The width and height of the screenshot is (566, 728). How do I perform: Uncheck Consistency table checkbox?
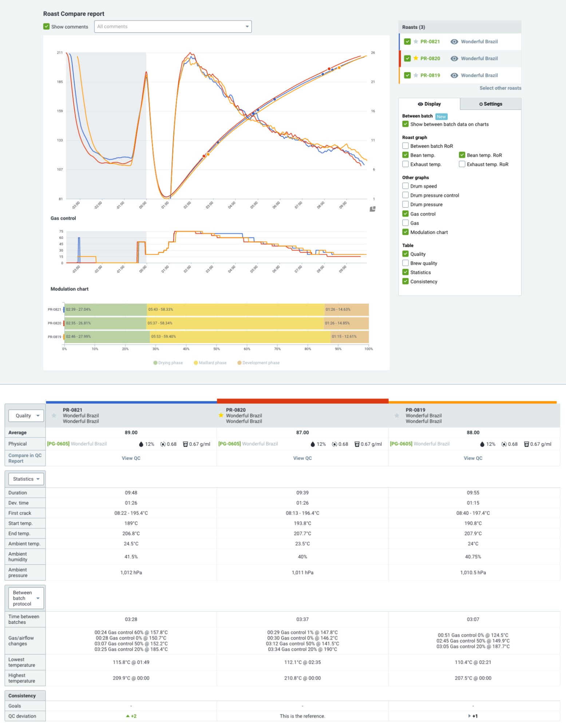pos(405,281)
